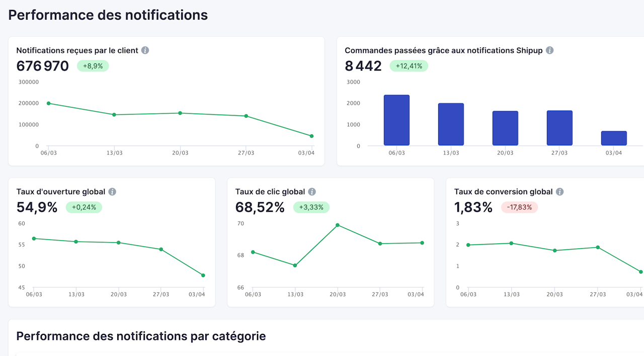Image resolution: width=644 pixels, height=356 pixels.
Task: Click the +0,24% badge on taux d'ouverture
Action: (x=84, y=207)
